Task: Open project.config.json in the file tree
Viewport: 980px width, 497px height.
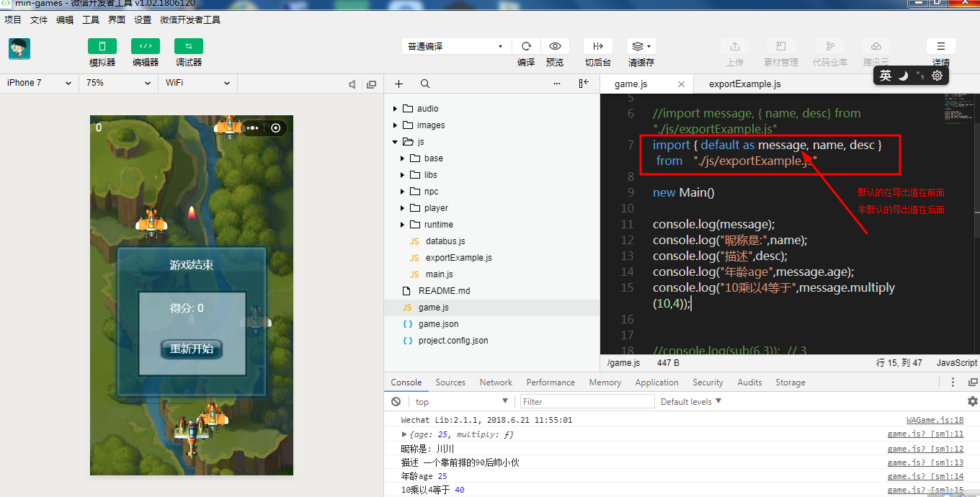Action: coord(453,340)
